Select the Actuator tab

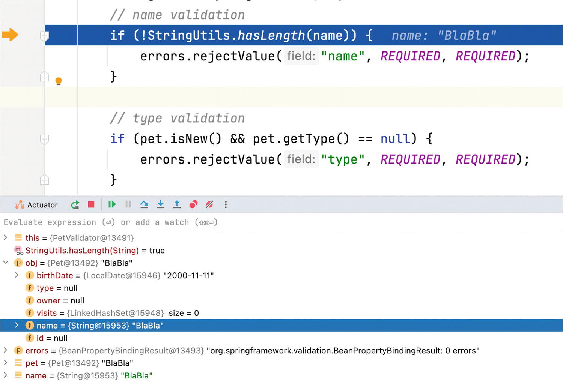37,205
